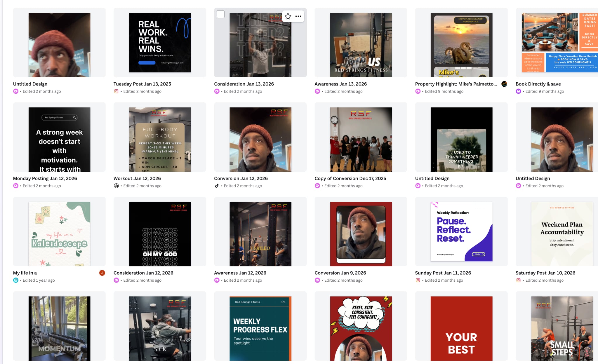Click the J avatar beside My life in a

[x=102, y=273]
